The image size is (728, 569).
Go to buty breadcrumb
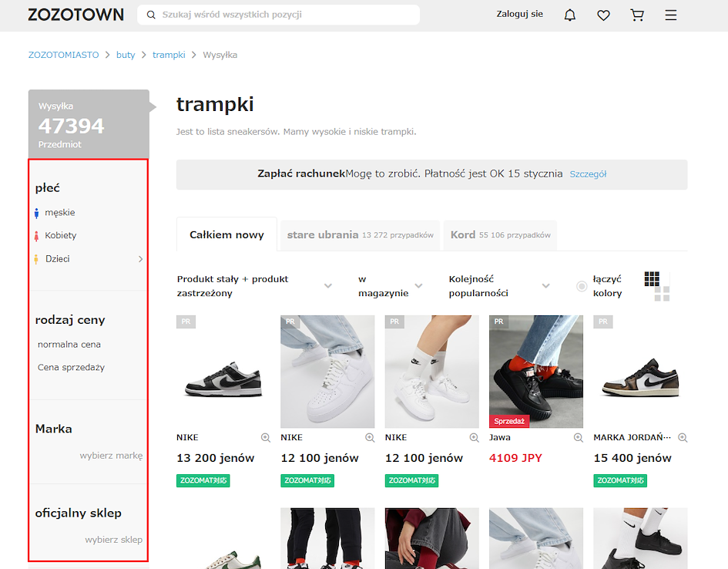point(126,55)
